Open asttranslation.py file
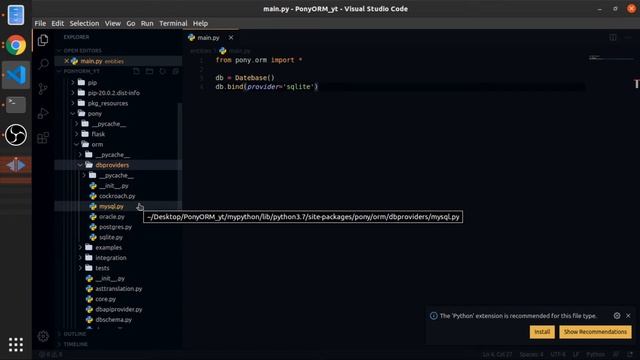Viewport: 640px width, 360px height. 118,289
